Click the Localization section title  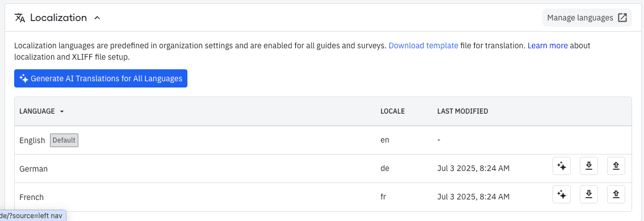point(58,18)
